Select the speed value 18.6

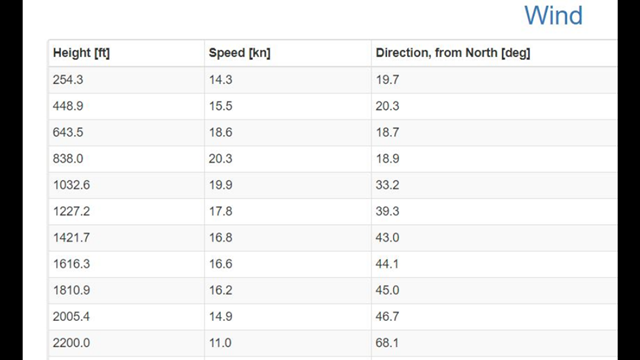coord(220,132)
